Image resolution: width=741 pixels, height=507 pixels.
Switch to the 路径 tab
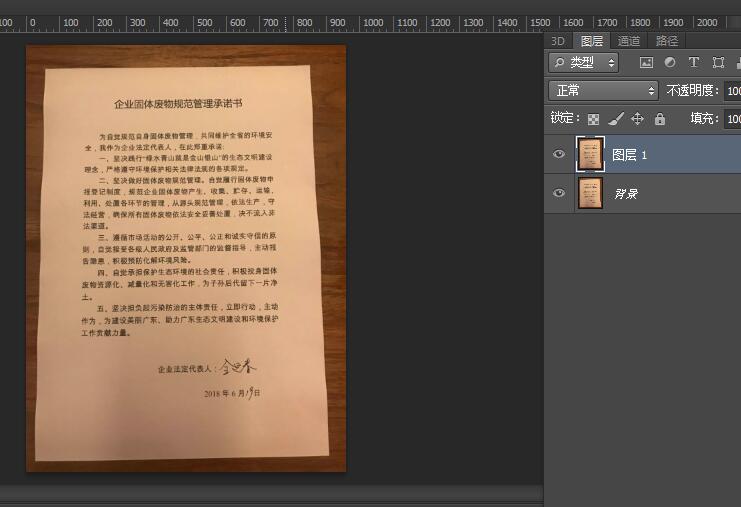(666, 41)
